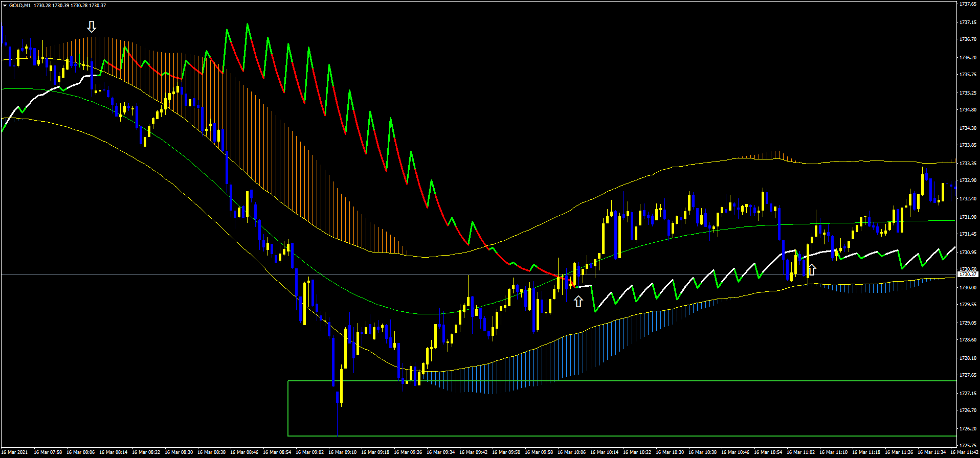Click the 16 Mar 08:30 time label

click(179, 452)
